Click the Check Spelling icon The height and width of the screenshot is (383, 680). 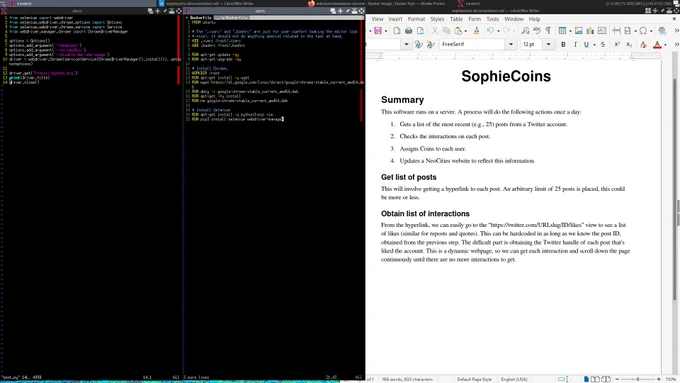[537, 30]
